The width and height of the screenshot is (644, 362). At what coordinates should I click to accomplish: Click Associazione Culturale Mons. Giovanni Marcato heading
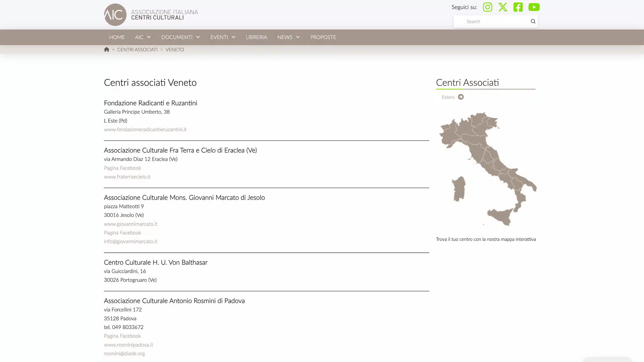coord(184,197)
